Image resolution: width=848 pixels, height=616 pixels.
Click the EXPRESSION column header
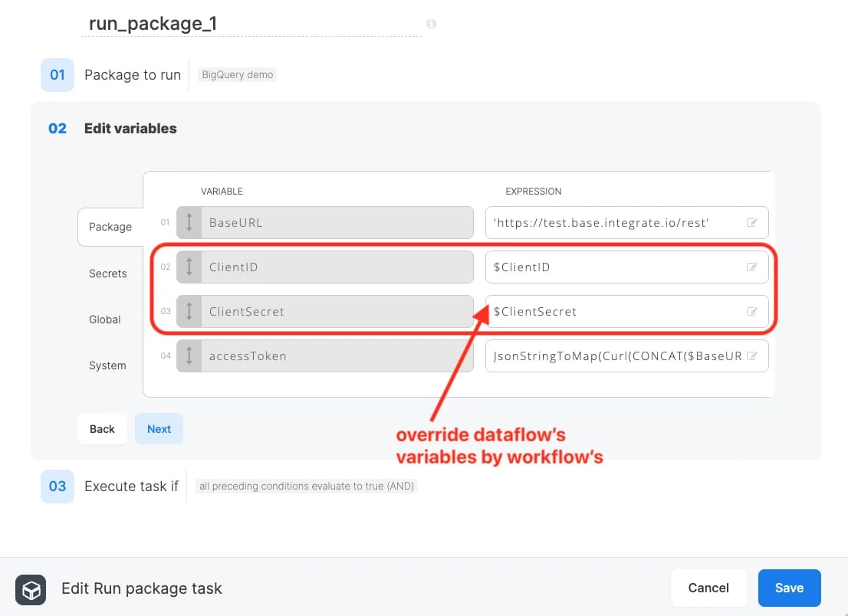[533, 192]
